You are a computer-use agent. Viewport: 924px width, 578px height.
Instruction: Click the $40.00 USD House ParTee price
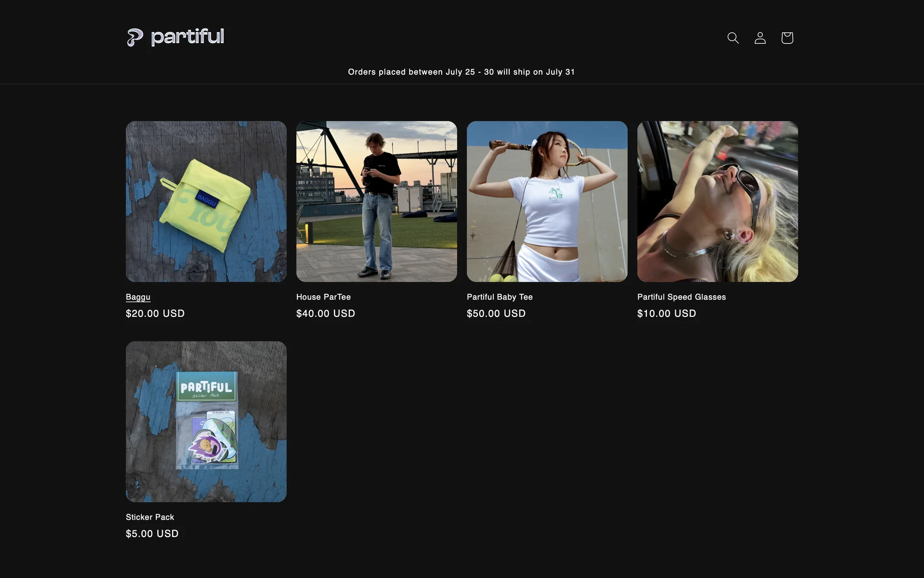click(325, 314)
